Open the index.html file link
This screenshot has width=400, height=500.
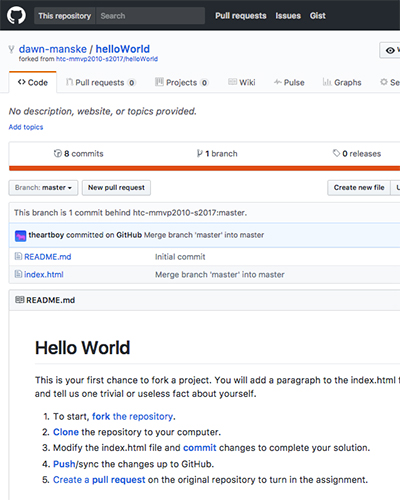tap(44, 274)
